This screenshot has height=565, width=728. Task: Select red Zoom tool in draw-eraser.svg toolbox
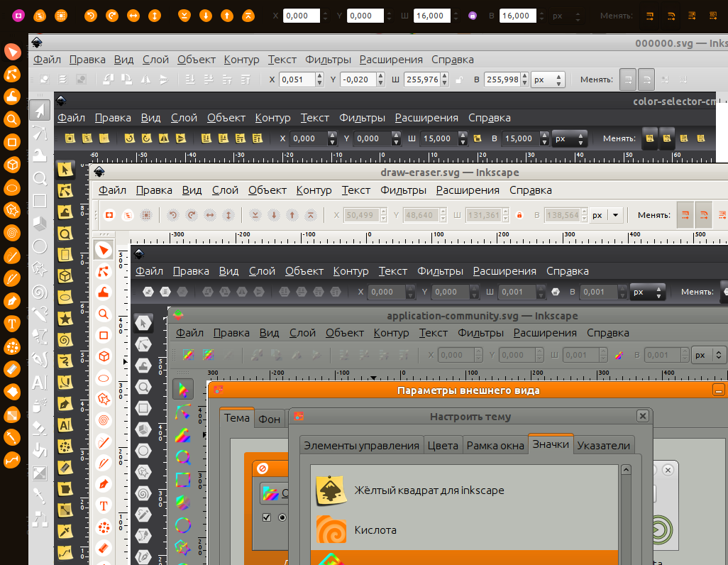(x=104, y=314)
